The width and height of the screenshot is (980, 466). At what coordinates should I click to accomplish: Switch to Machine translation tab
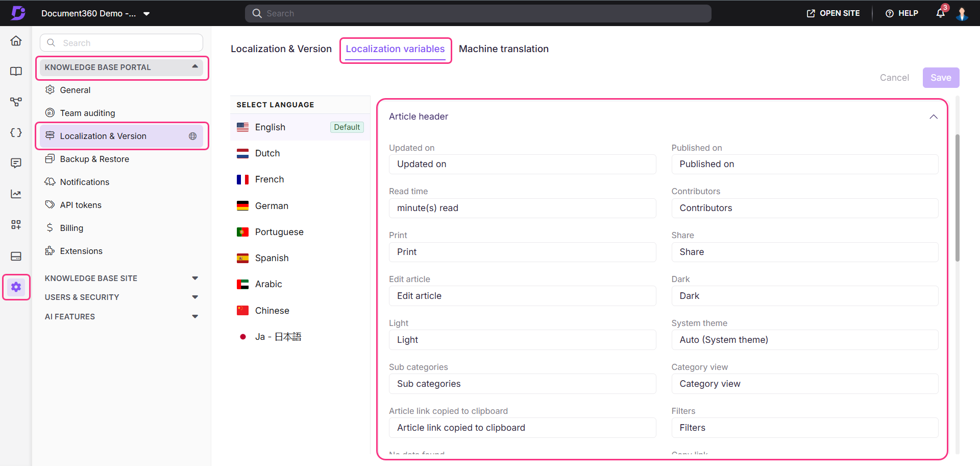click(503, 49)
